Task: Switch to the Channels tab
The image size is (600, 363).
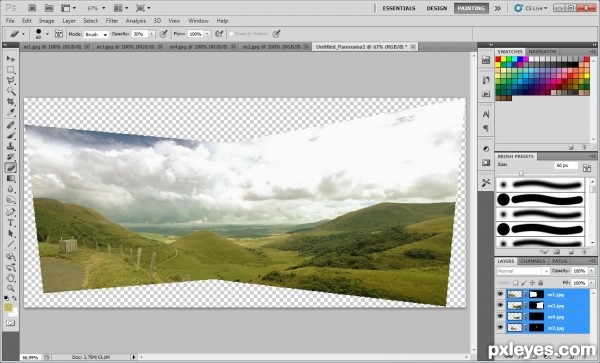Action: pos(533,261)
